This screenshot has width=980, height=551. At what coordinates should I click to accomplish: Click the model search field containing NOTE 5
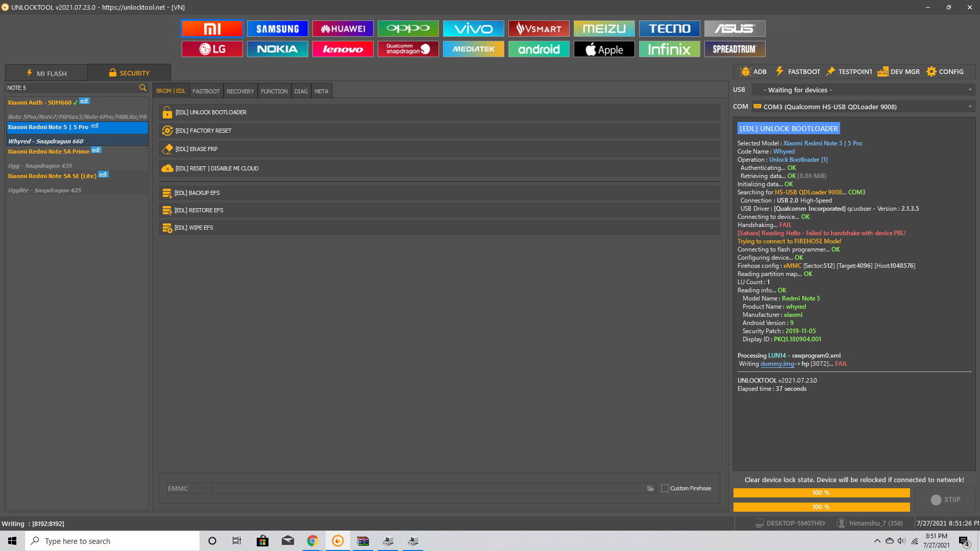[x=71, y=88]
